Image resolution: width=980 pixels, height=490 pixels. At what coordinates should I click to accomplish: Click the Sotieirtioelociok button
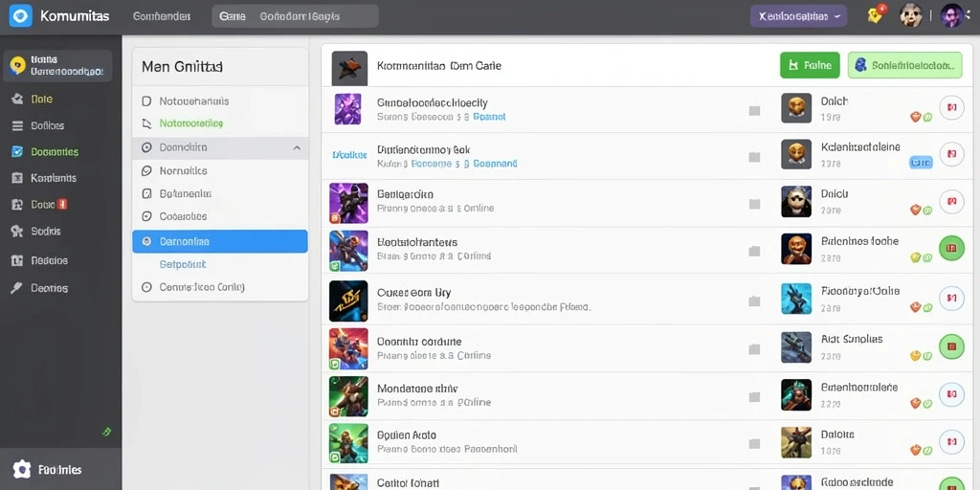[x=905, y=65]
